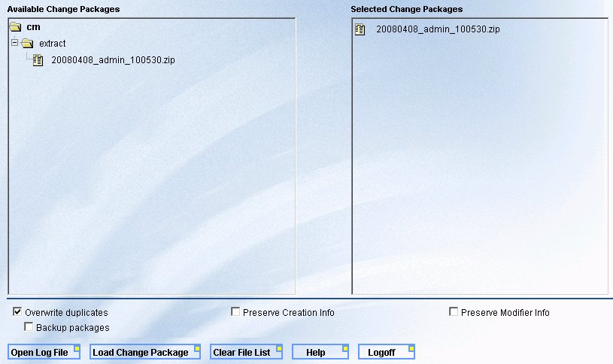The image size is (613, 364).
Task: Uncheck the Overwrite duplicates checkbox
Action: 17,311
